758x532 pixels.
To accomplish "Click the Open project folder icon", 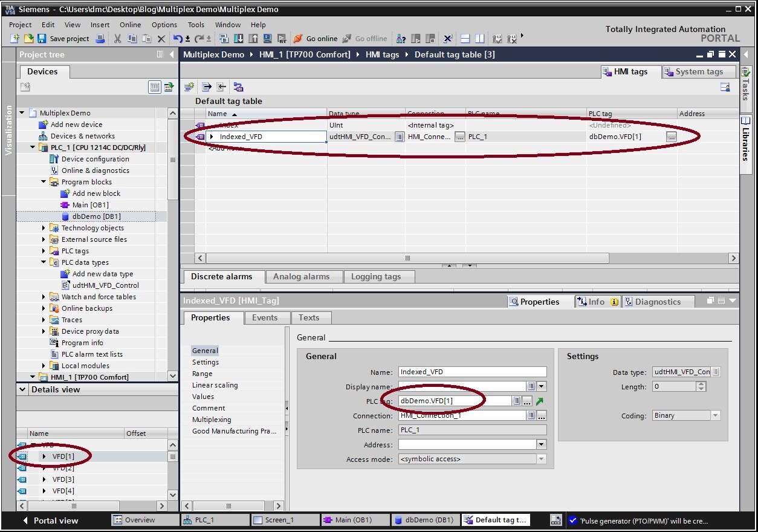I will pos(28,39).
